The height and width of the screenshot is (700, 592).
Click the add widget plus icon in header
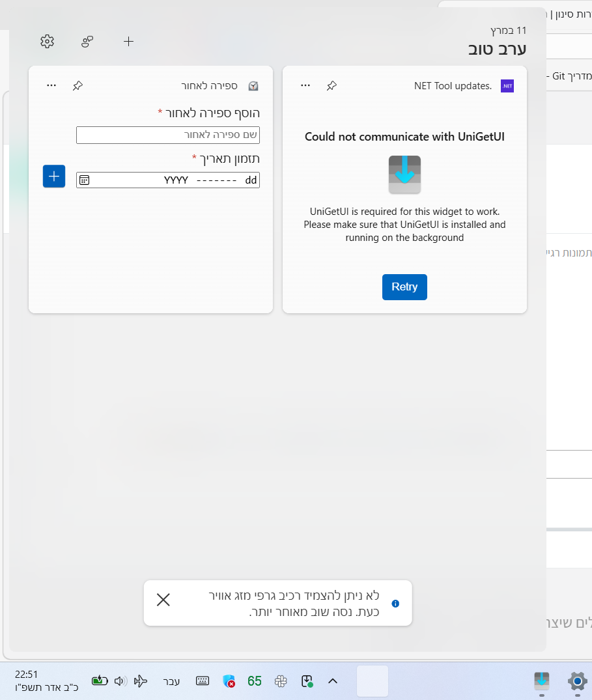pyautogui.click(x=129, y=42)
